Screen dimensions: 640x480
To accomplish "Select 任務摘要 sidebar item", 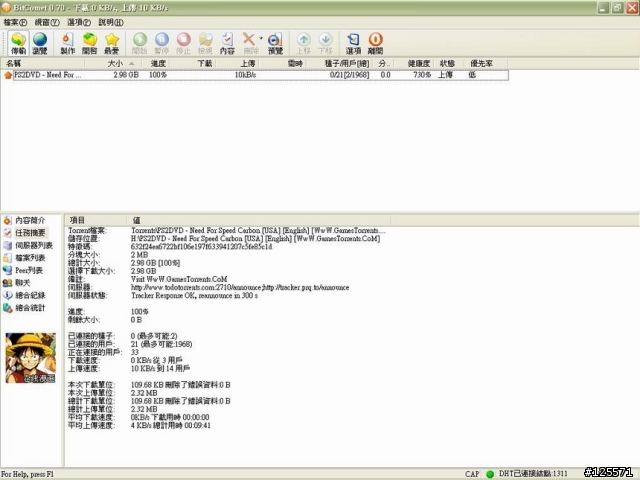I will [25, 233].
